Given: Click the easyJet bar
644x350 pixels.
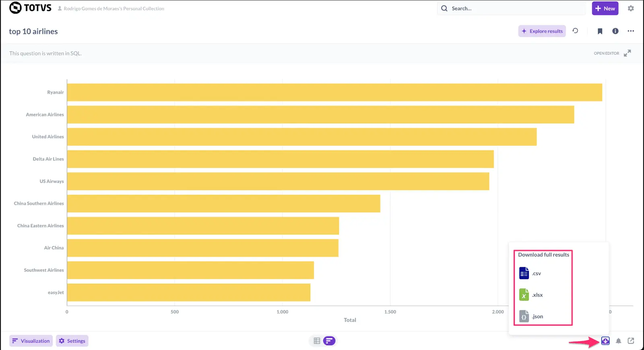Looking at the screenshot, I should pos(189,292).
